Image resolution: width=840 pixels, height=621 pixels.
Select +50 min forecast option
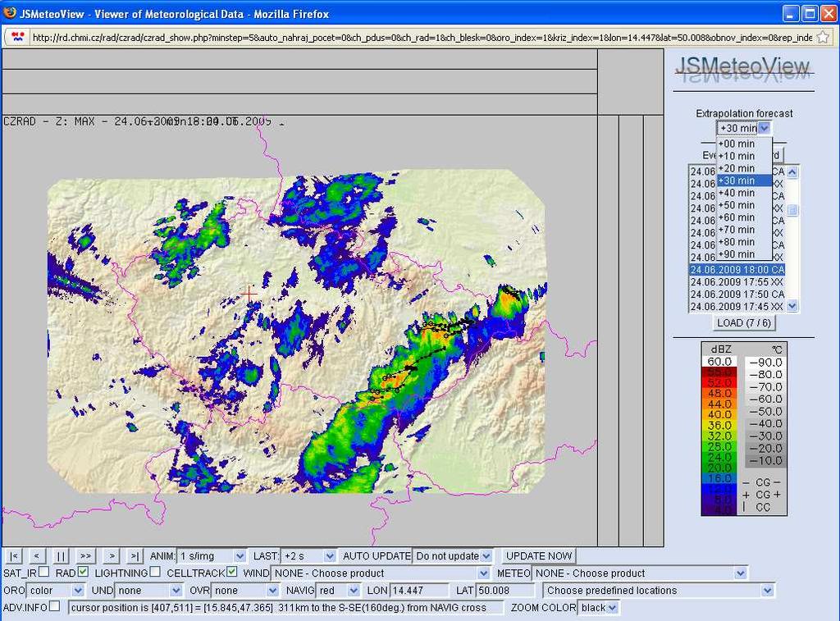pyautogui.click(x=744, y=205)
